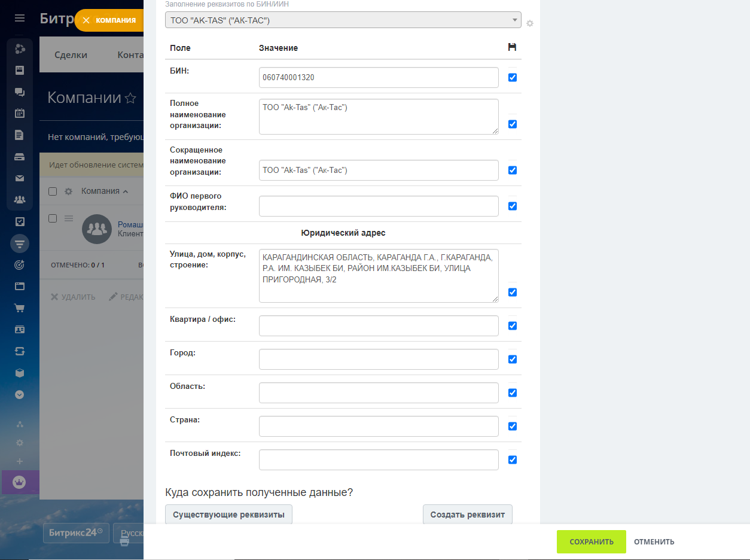Viewport: 750px width, 560px height.
Task: Open the calendar sidebar icon
Action: point(20,113)
